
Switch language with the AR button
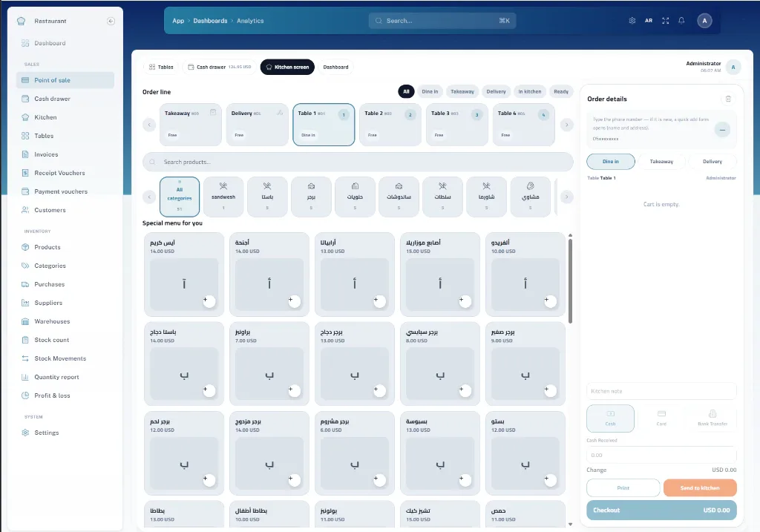(649, 21)
